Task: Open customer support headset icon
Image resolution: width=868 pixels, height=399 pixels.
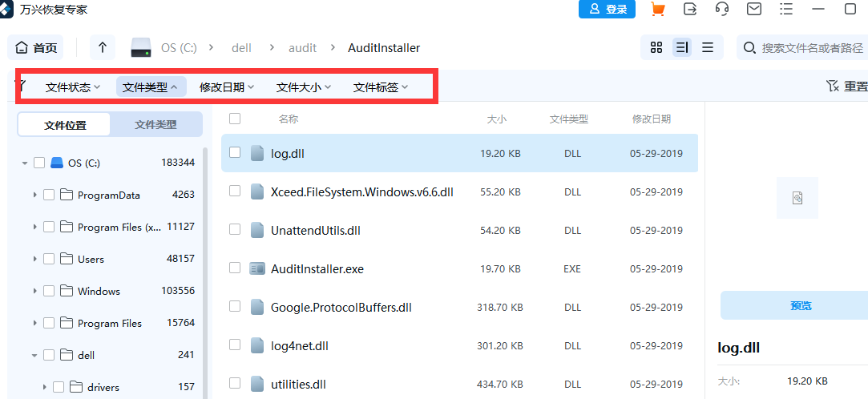Action: tap(722, 9)
